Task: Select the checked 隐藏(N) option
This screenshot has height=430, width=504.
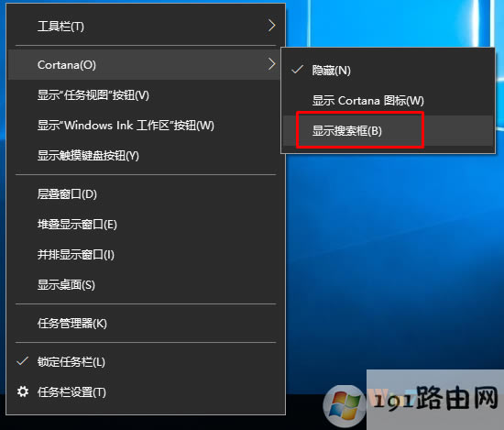Action: (x=388, y=70)
